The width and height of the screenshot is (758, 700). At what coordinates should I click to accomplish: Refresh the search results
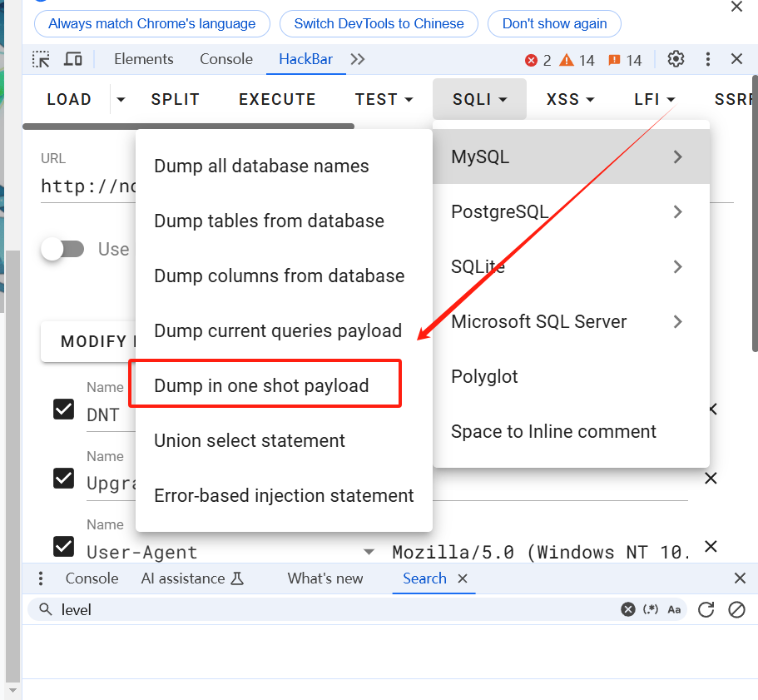(706, 609)
